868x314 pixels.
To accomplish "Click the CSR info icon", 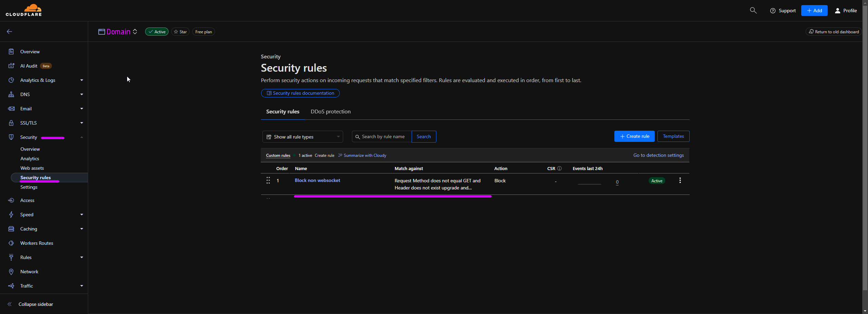I will 559,169.
